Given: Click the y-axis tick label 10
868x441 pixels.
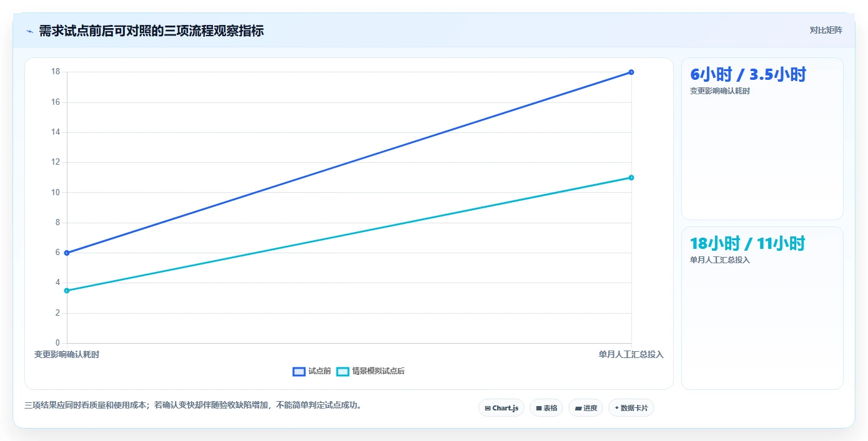Looking at the screenshot, I should point(56,192).
